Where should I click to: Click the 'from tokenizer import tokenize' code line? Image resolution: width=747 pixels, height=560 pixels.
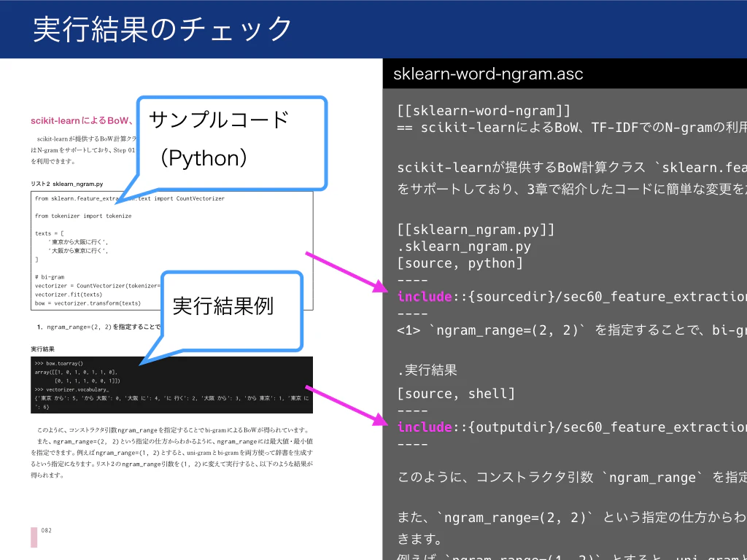[83, 216]
